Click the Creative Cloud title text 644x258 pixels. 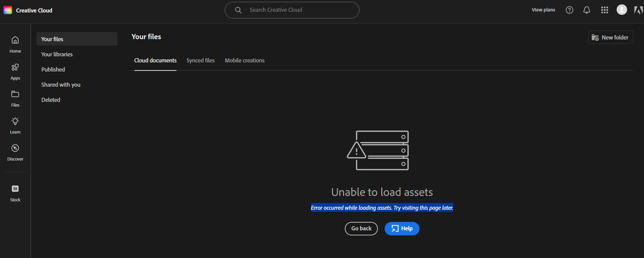pos(34,10)
